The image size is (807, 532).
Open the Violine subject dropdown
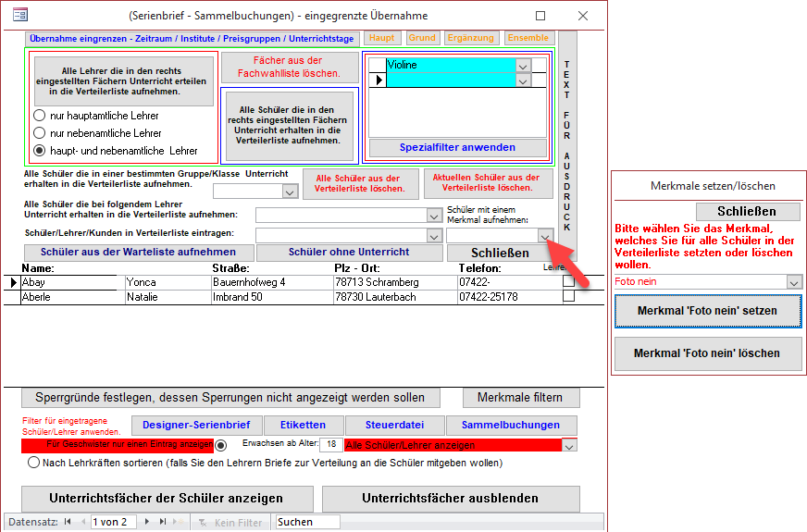click(523, 66)
